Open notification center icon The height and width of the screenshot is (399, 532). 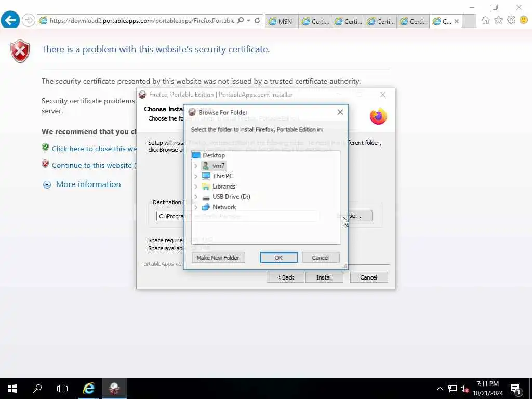pyautogui.click(x=516, y=389)
